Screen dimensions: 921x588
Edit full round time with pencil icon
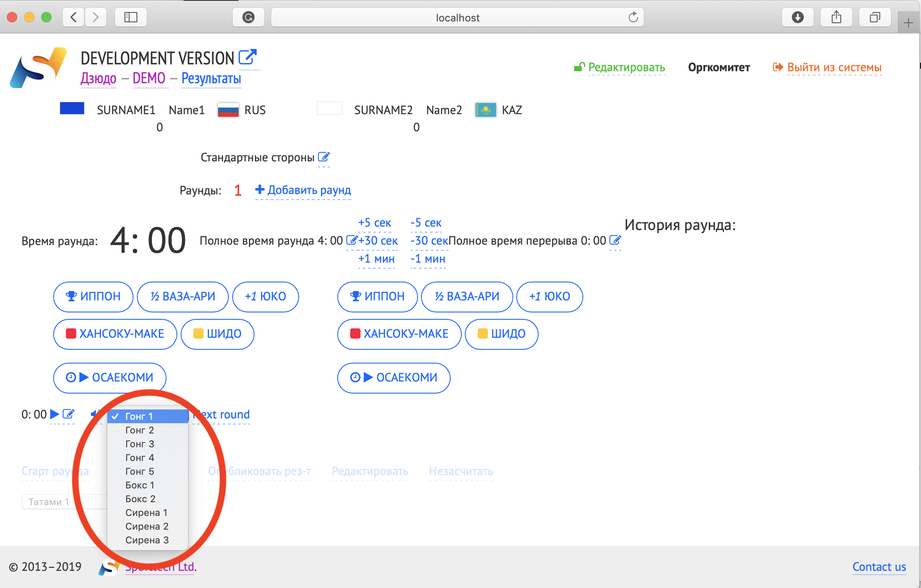pyautogui.click(x=351, y=240)
